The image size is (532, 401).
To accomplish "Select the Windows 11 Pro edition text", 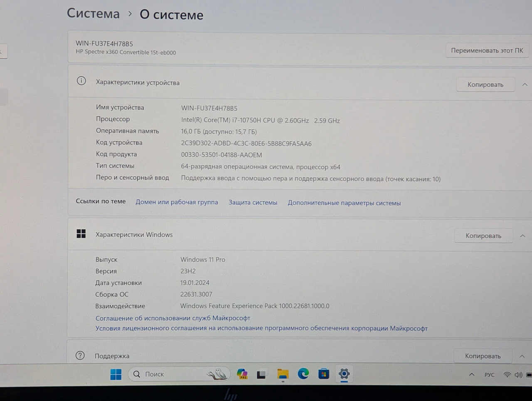I will 203,260.
